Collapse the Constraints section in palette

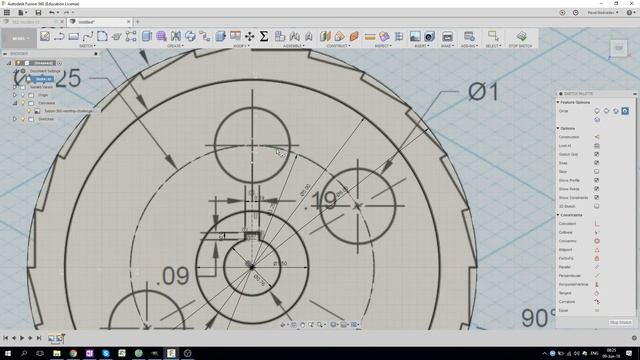click(x=558, y=215)
